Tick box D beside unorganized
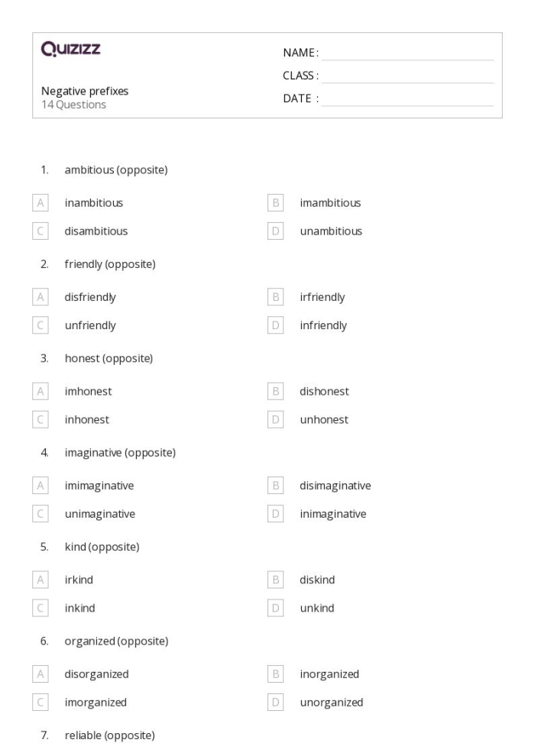 (x=275, y=702)
